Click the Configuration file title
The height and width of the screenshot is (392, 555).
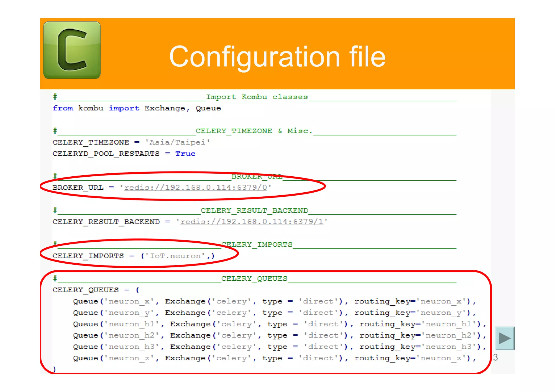click(277, 57)
